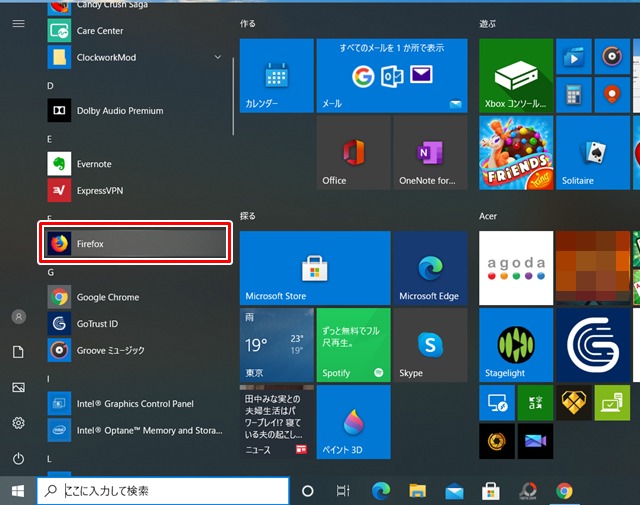
Task: Launch Google Chrome from the app list
Action: pyautogui.click(x=136, y=297)
